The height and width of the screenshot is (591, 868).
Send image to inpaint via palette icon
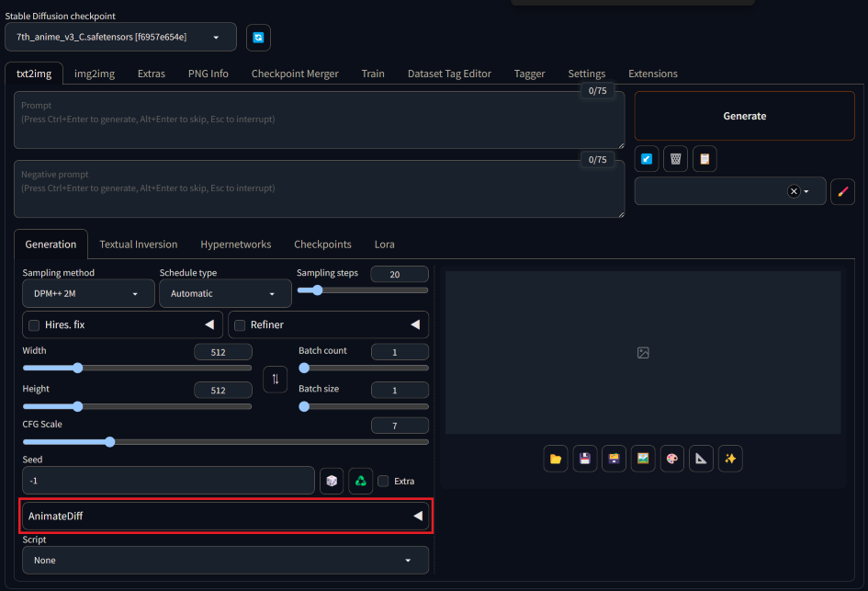(x=671, y=459)
